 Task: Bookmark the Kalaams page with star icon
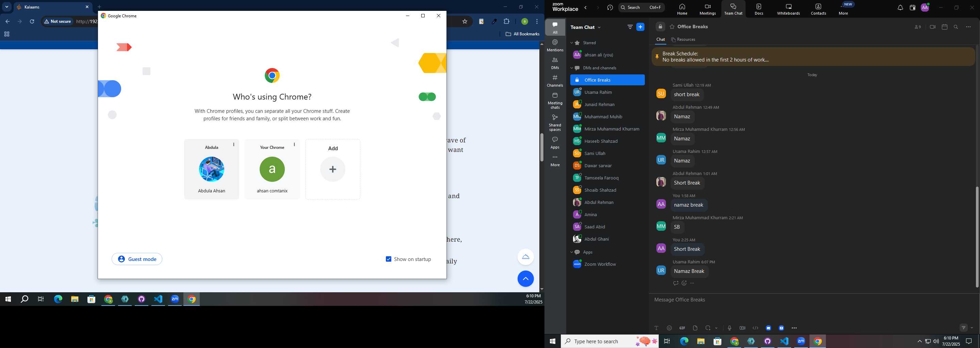coord(464,22)
